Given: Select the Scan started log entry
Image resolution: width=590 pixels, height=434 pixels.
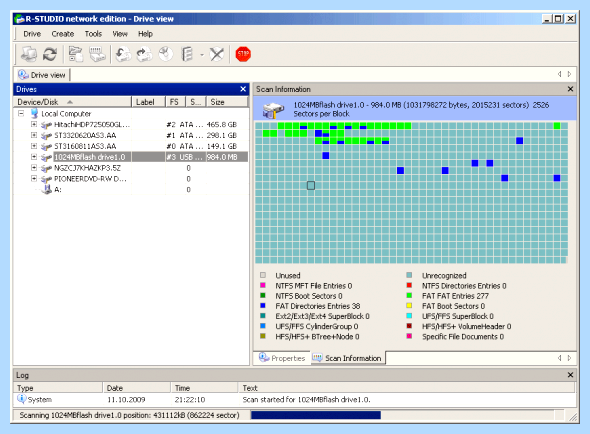Looking at the screenshot, I should (295, 399).
